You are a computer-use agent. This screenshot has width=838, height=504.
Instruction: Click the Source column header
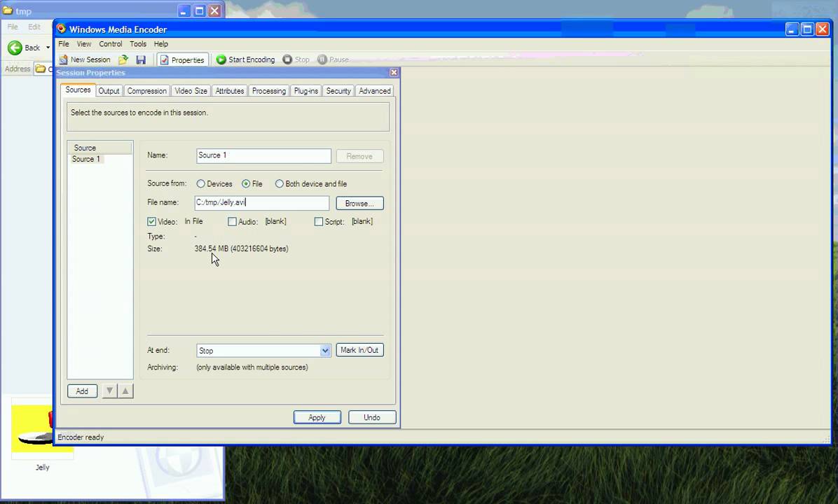100,148
